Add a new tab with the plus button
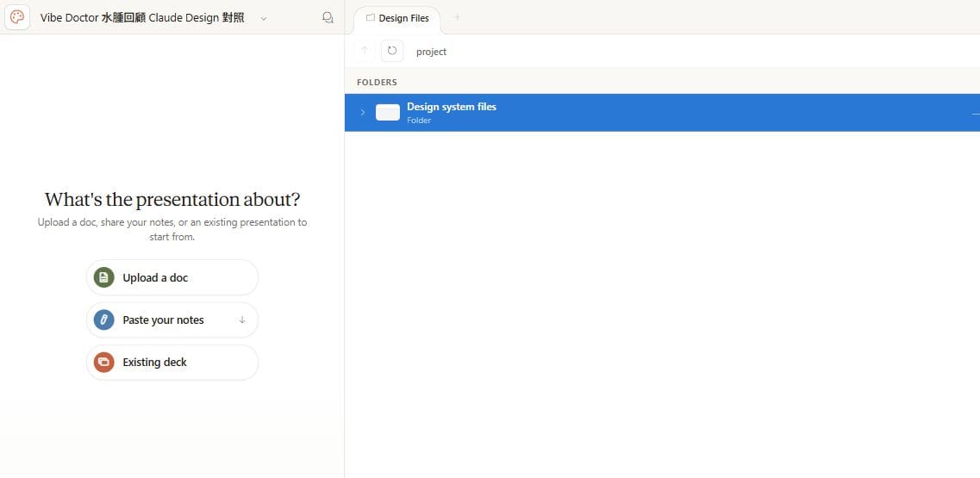980x478 pixels. [x=457, y=17]
